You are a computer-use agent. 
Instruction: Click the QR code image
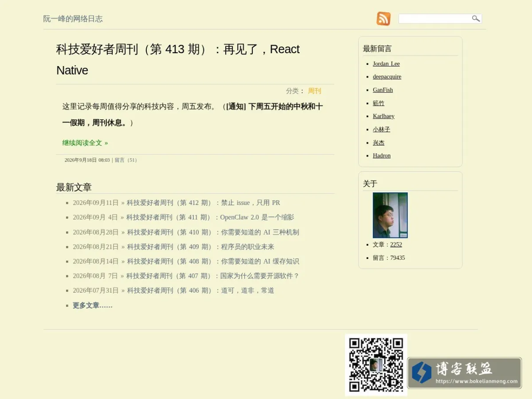pos(376,365)
